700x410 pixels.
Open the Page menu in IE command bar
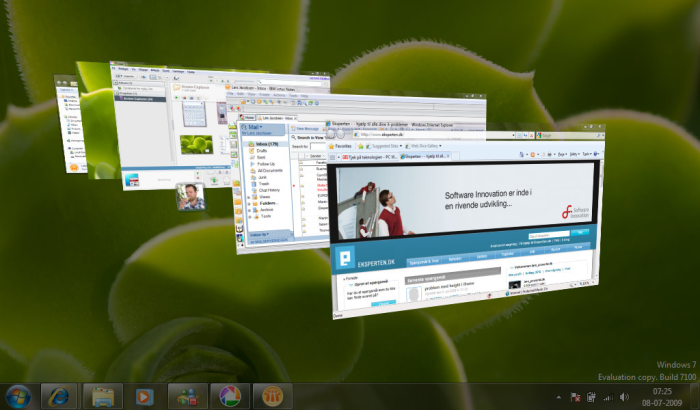pyautogui.click(x=562, y=155)
